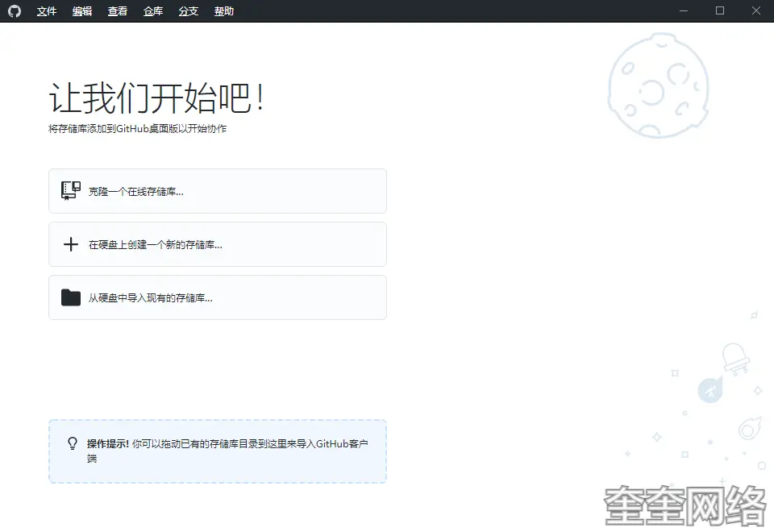The image size is (774, 532).
Task: Open the 文件 menu
Action: pyautogui.click(x=47, y=10)
